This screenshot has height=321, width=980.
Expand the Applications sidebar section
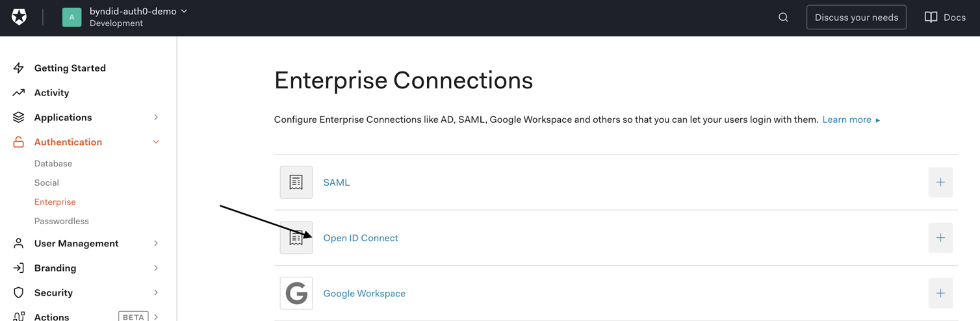(x=156, y=118)
